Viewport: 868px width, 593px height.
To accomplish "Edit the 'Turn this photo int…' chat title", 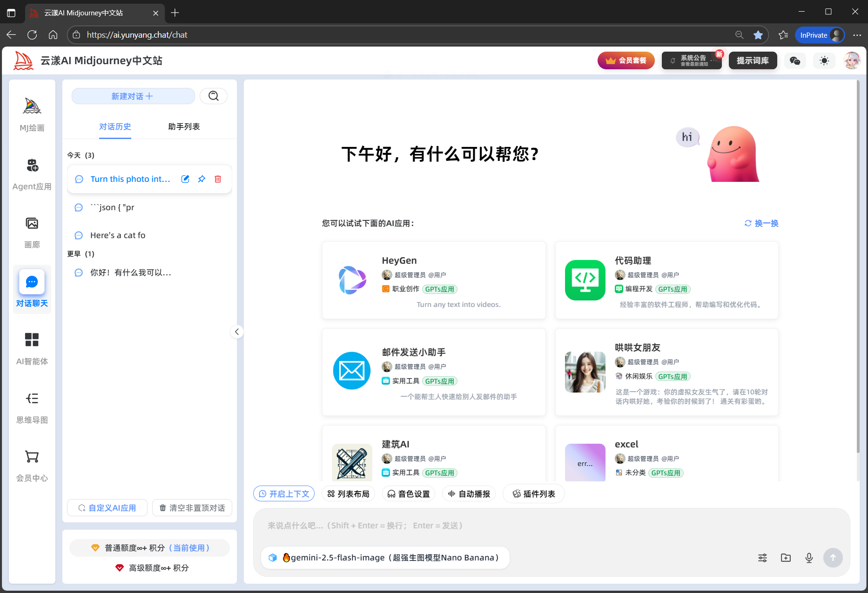I will [185, 179].
